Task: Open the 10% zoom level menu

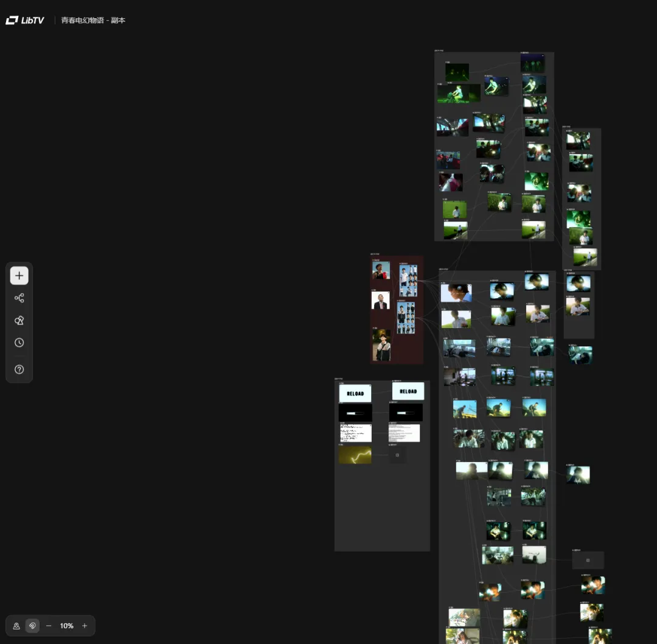Action: tap(67, 626)
